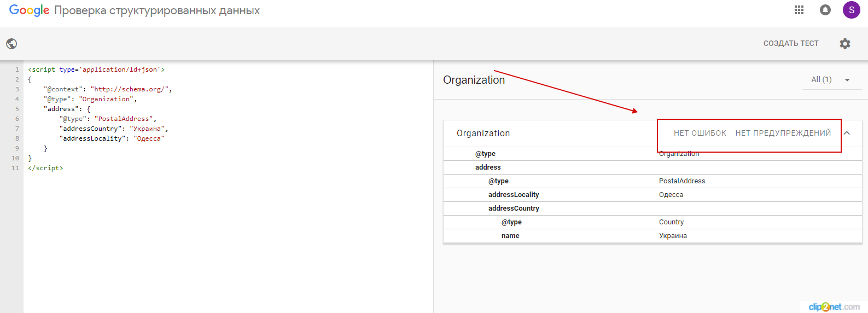
Task: Open the notifications bell
Action: click(x=825, y=10)
